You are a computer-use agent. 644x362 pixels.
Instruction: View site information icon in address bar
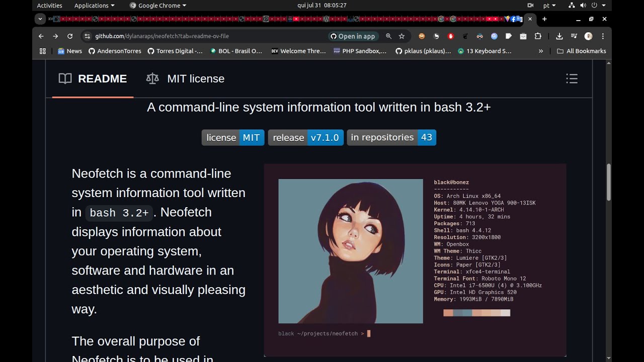(x=87, y=36)
